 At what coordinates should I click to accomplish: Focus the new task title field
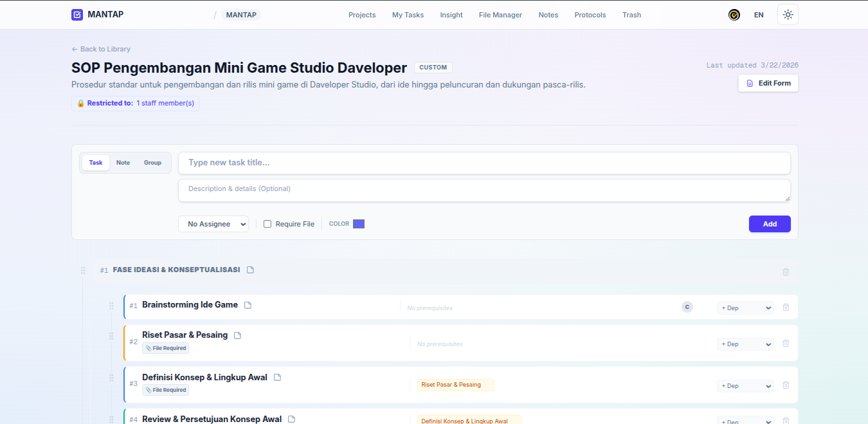coord(484,163)
